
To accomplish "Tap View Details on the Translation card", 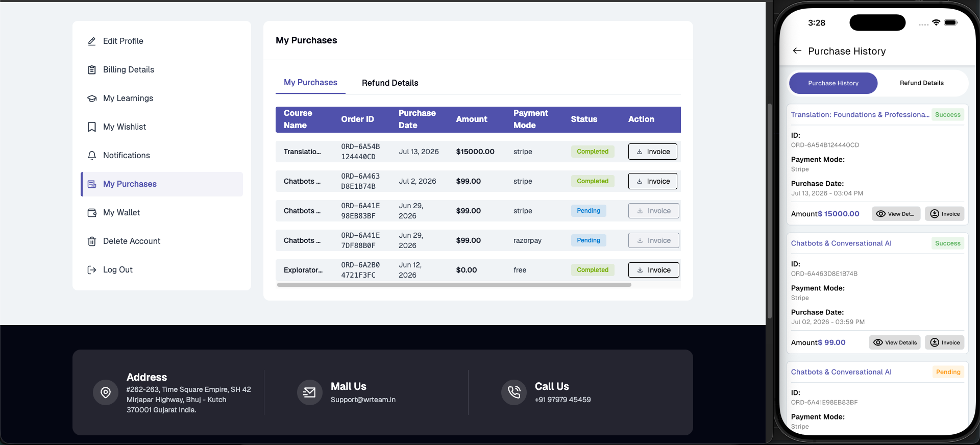I will 896,214.
